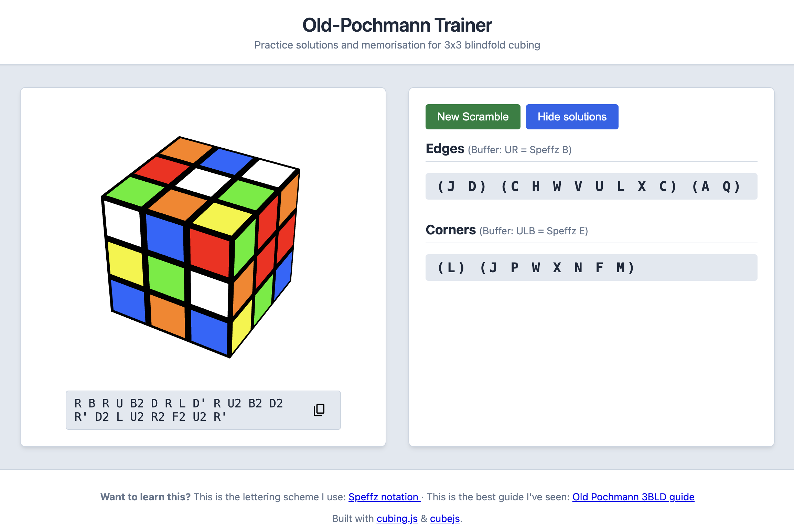Click the Edges heading
Image resolution: width=794 pixels, height=532 pixels.
pos(445,149)
